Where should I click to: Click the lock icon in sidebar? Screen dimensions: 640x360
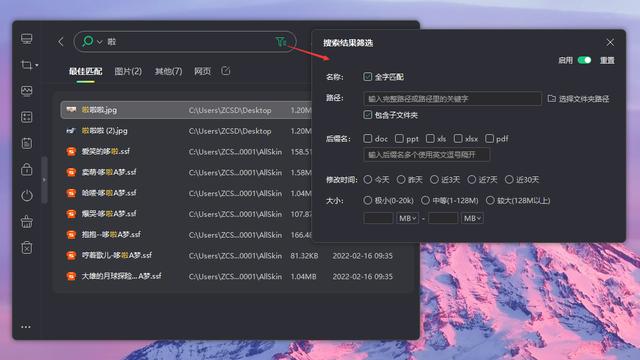tap(27, 169)
